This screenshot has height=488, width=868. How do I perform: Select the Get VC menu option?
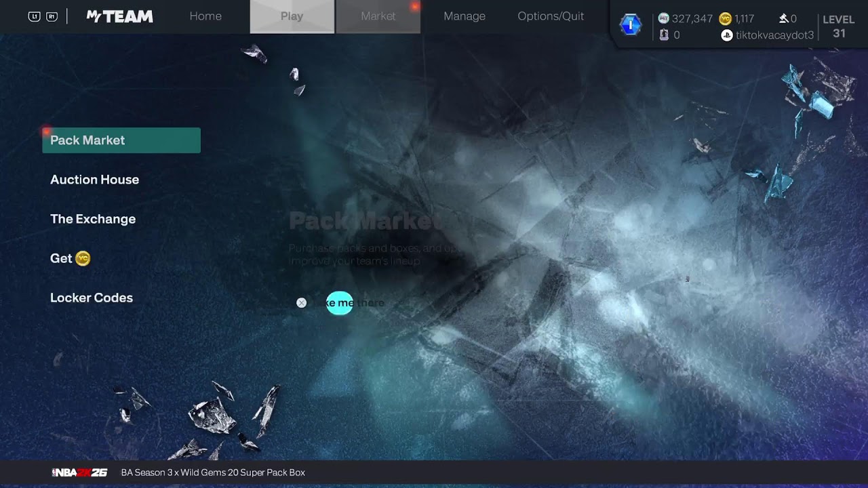(x=70, y=258)
